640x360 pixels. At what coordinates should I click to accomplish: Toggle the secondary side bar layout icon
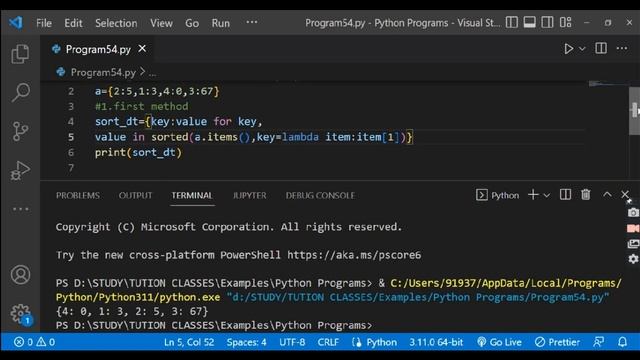(547, 22)
